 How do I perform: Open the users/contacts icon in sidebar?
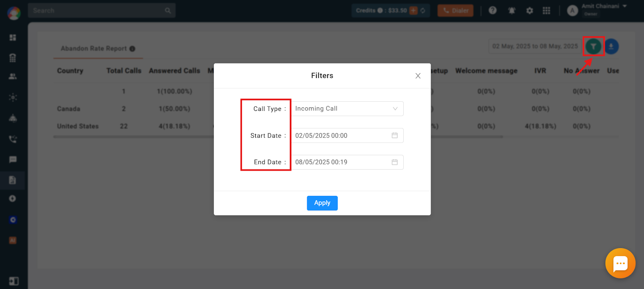(x=13, y=76)
